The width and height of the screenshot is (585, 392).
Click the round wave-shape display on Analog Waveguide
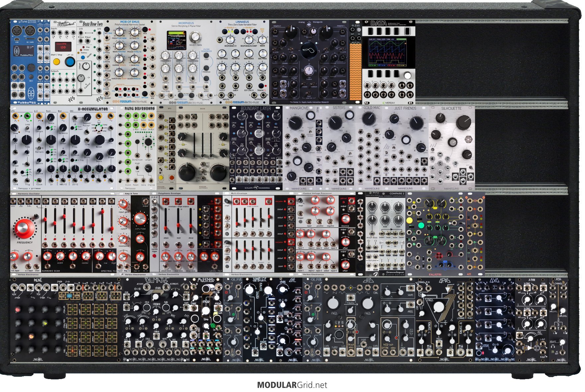point(308,50)
